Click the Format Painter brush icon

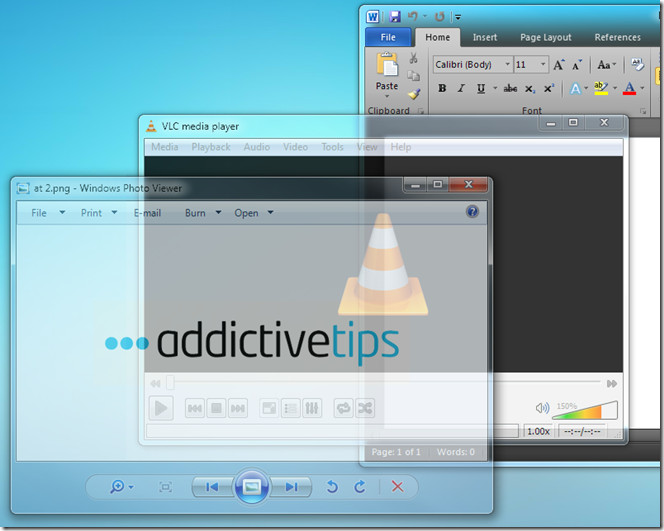pos(414,95)
